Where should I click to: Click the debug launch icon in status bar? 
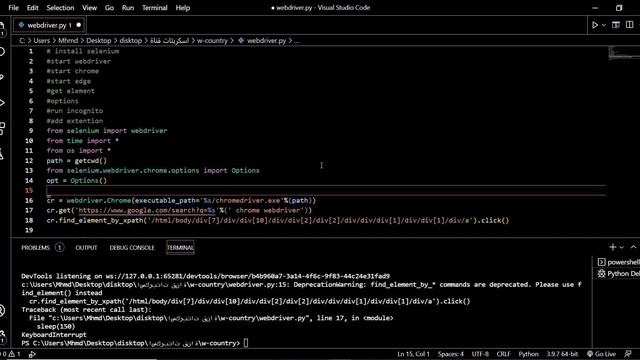(x=32, y=354)
